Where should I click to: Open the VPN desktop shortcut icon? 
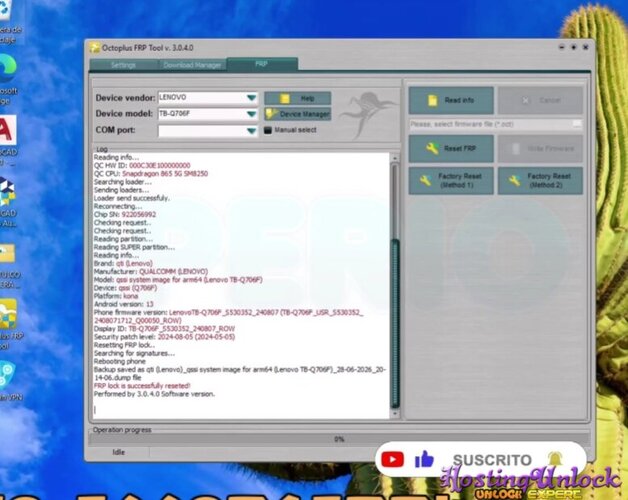coord(7,375)
